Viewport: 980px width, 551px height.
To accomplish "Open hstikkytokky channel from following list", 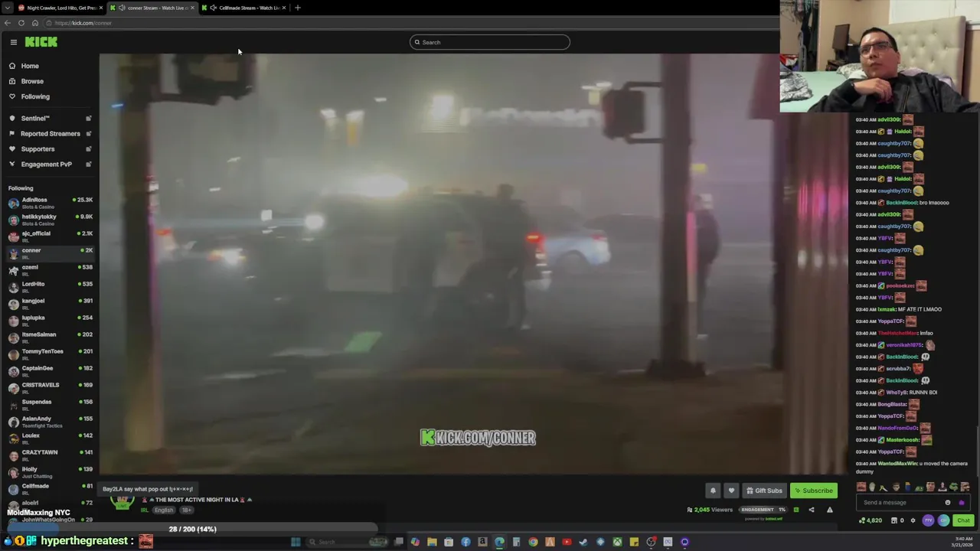I will (x=50, y=220).
